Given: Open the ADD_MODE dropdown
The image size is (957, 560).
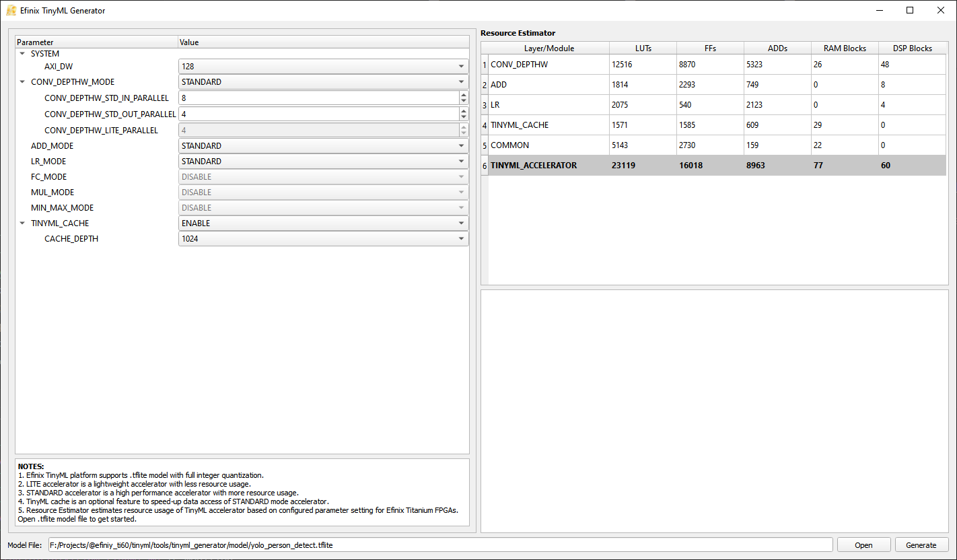Looking at the screenshot, I should (x=324, y=146).
